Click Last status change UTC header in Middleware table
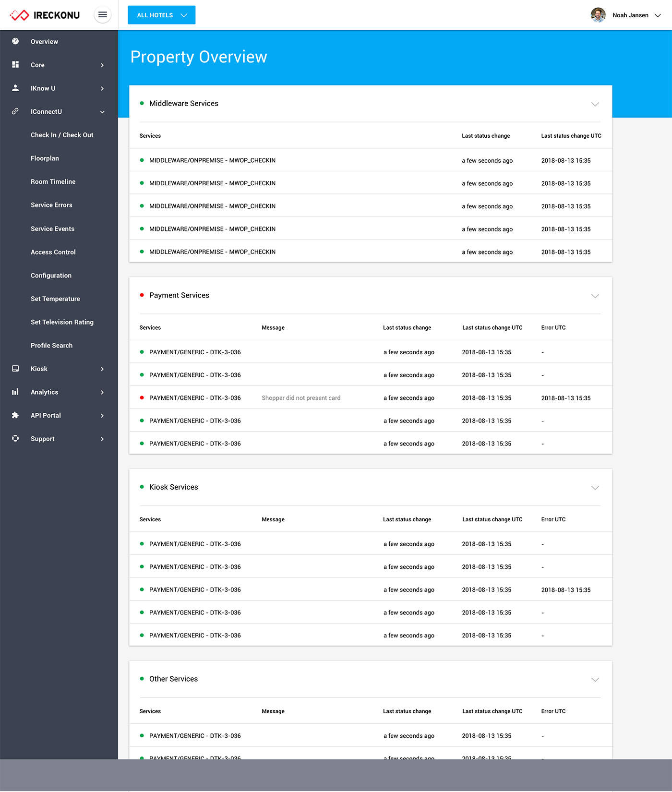The width and height of the screenshot is (672, 792). pos(571,136)
